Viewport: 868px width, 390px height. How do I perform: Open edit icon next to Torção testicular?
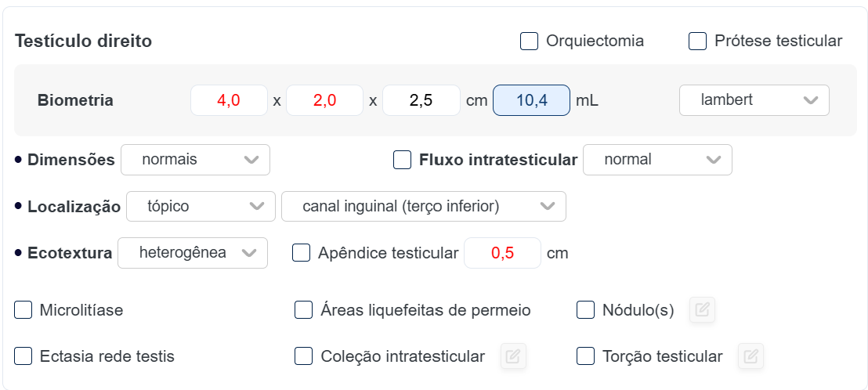(x=750, y=356)
